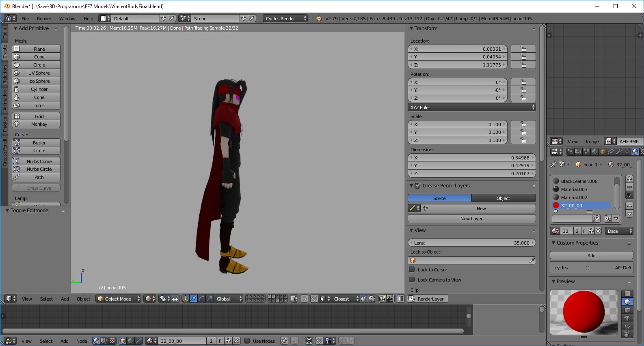Adjust the Location Z value field
Screen dimensions: 644x346
[x=458, y=65]
